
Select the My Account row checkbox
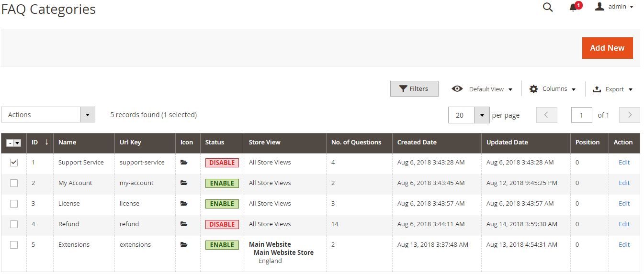click(x=14, y=183)
